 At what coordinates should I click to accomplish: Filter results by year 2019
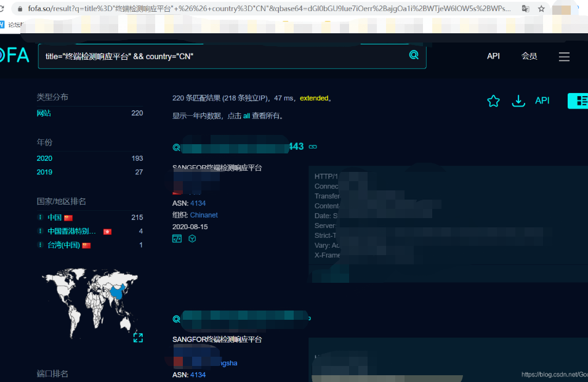[44, 173]
